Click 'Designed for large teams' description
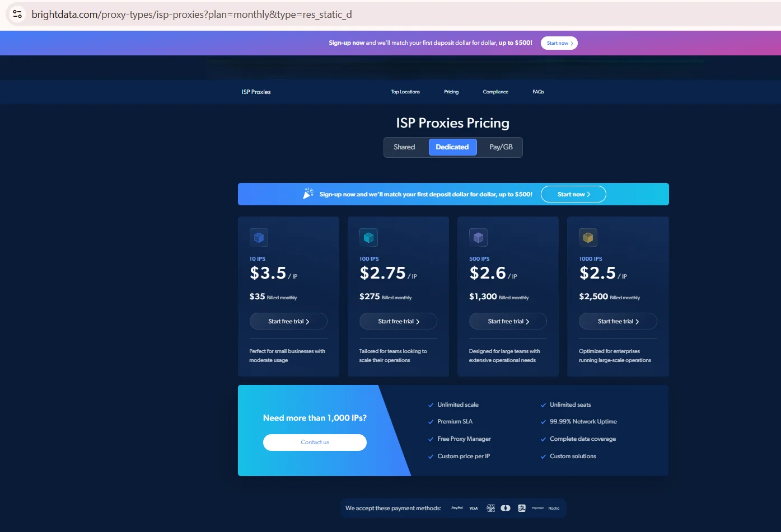 [x=504, y=356]
